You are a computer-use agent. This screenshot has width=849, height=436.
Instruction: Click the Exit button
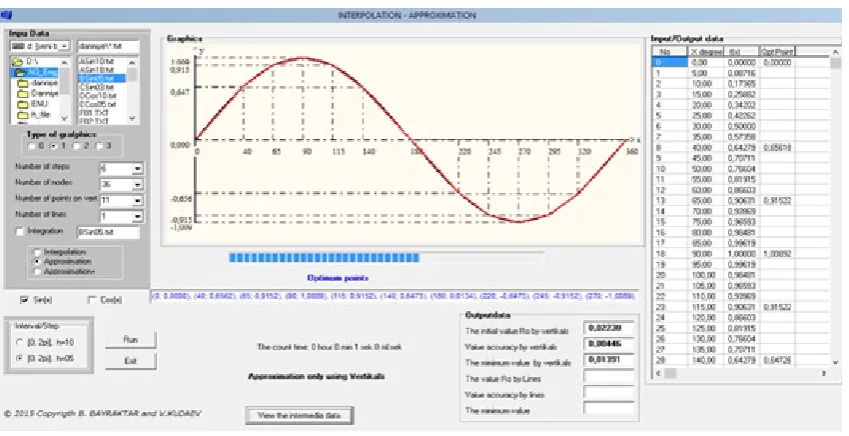point(130,361)
